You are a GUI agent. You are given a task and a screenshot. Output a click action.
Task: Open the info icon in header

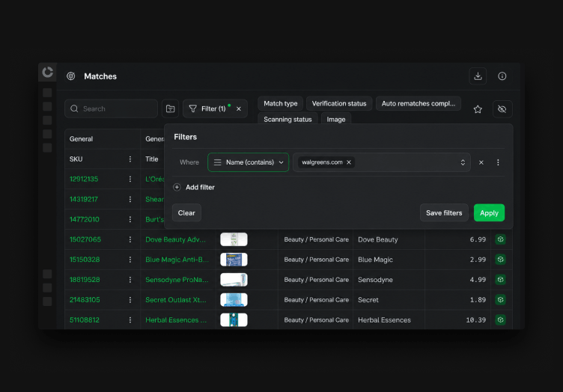(x=502, y=76)
